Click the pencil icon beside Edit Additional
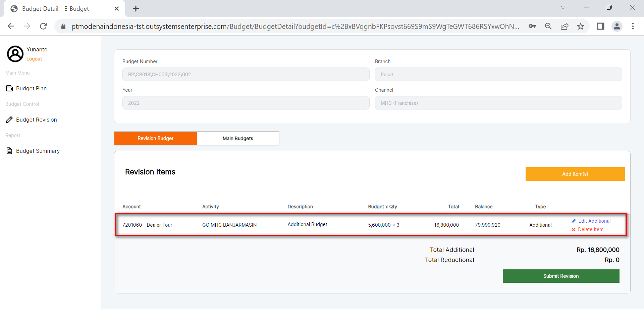644x309 pixels. (x=574, y=221)
